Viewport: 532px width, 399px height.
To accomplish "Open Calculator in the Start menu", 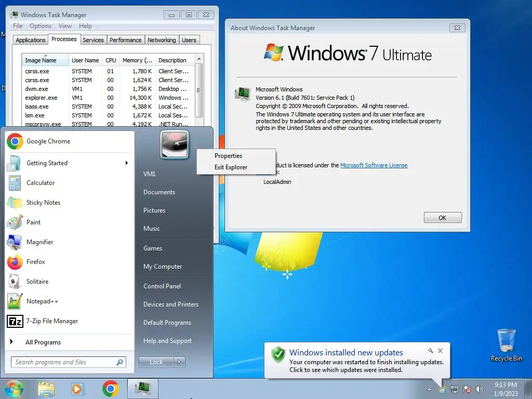I will click(x=70, y=183).
